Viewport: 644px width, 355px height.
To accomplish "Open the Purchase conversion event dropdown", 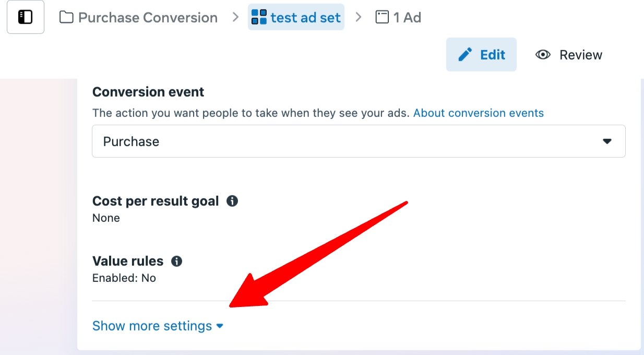I will pyautogui.click(x=359, y=141).
